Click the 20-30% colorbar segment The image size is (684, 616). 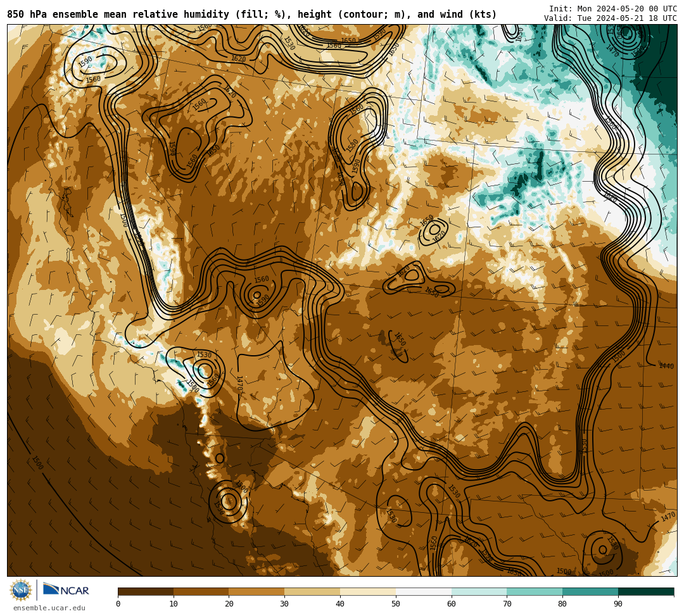tap(256, 591)
